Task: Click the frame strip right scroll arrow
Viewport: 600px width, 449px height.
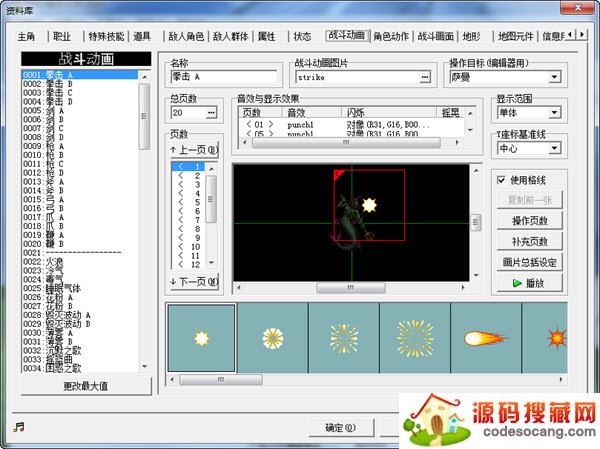Action: click(x=561, y=380)
